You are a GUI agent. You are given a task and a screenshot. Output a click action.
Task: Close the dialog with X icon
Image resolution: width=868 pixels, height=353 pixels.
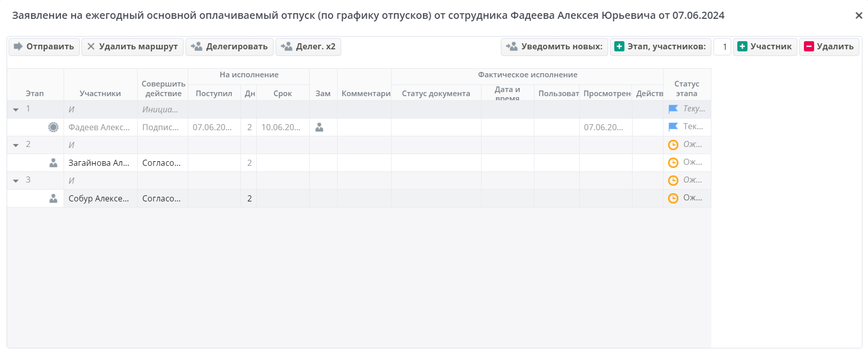click(859, 16)
